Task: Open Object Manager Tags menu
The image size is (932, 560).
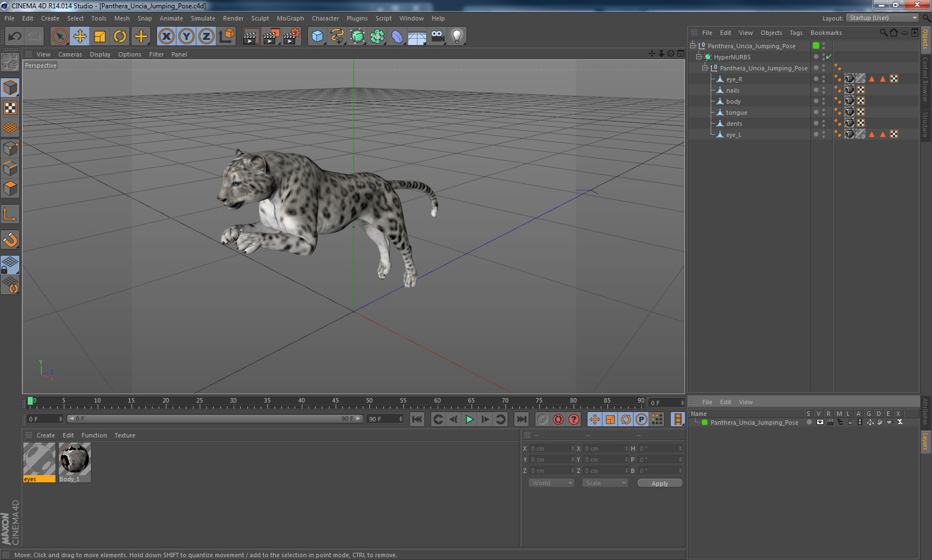Action: click(x=796, y=33)
